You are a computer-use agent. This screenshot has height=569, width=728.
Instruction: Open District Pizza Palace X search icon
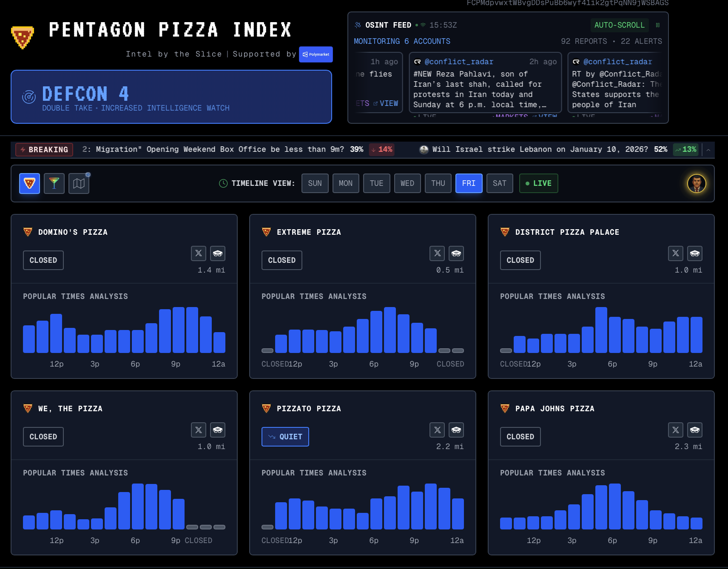point(676,253)
